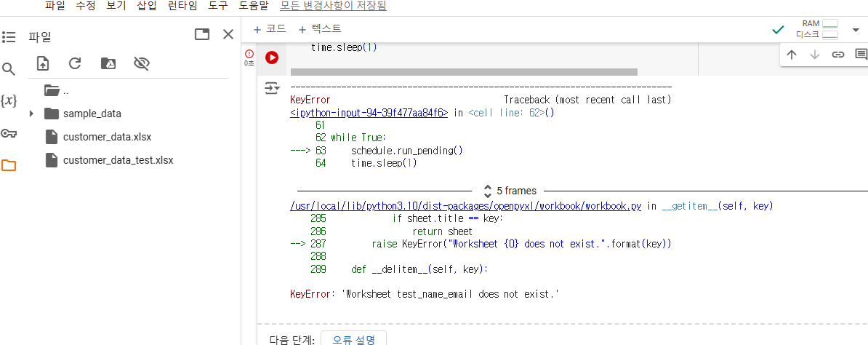Expand the sample_data folder

[x=31, y=114]
